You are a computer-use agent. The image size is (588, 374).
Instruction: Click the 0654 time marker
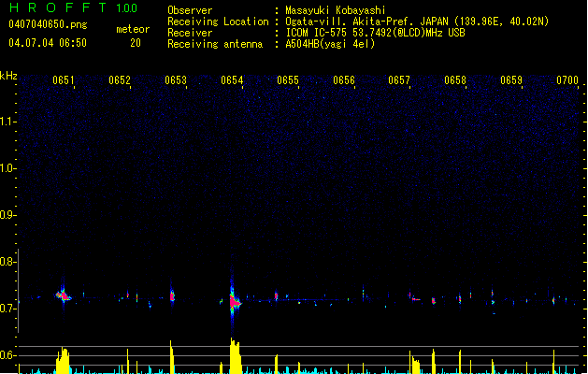click(232, 80)
